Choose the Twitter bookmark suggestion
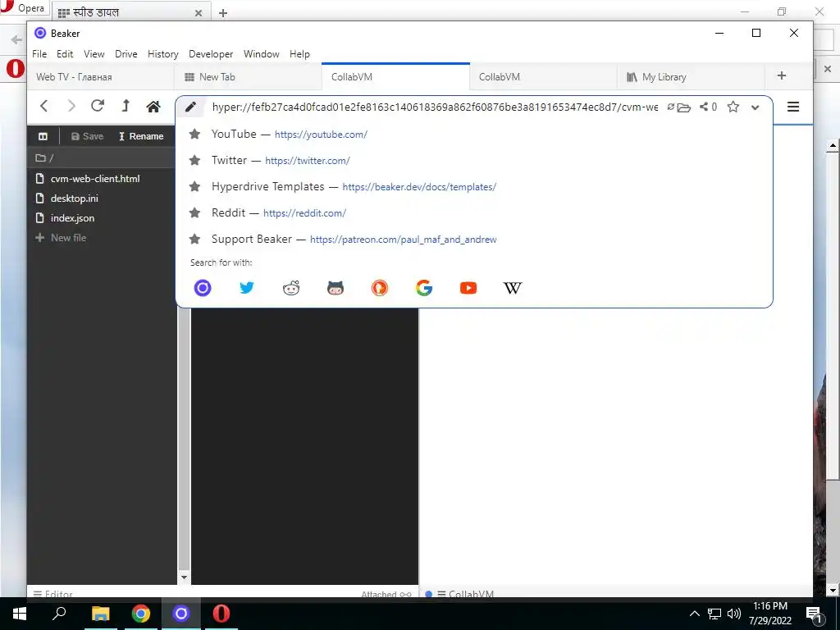The image size is (840, 630). pyautogui.click(x=474, y=160)
